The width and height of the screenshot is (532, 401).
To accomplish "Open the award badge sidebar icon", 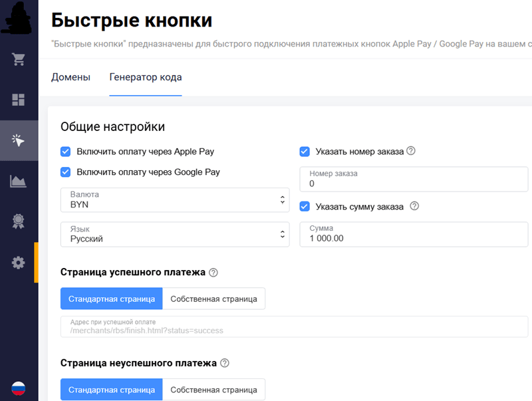I will [19, 221].
